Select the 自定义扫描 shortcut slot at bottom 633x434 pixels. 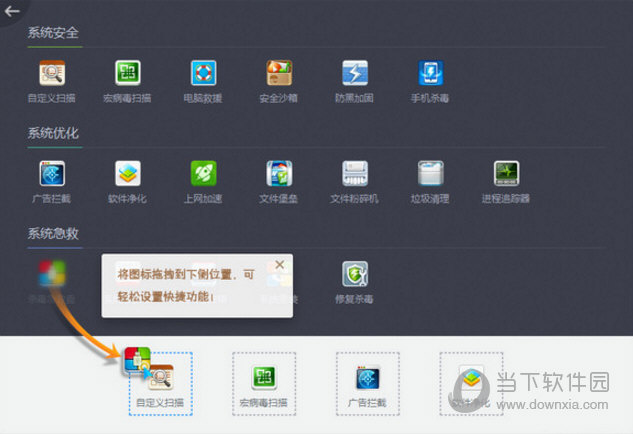(161, 384)
